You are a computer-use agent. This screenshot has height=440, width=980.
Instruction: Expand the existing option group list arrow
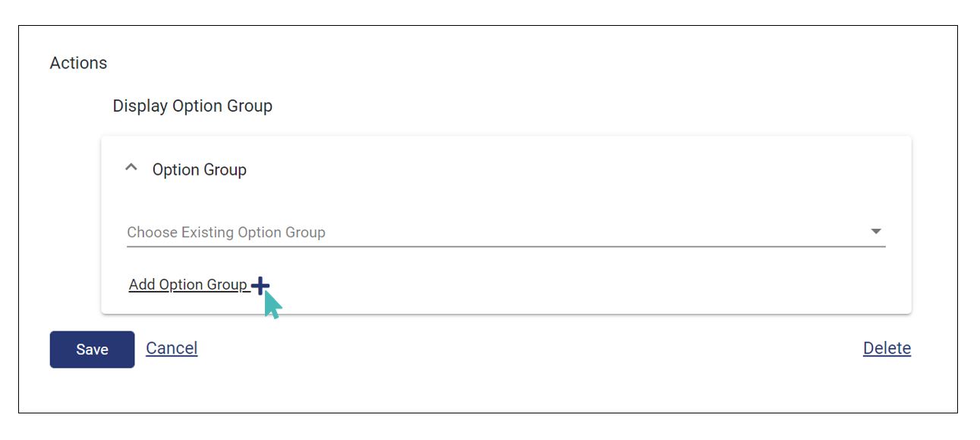pyautogui.click(x=876, y=232)
